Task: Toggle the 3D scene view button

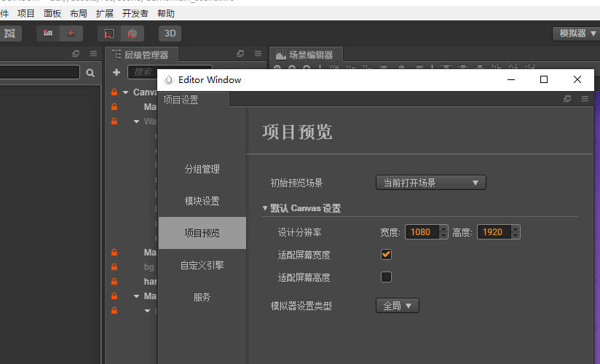Action: (x=170, y=33)
